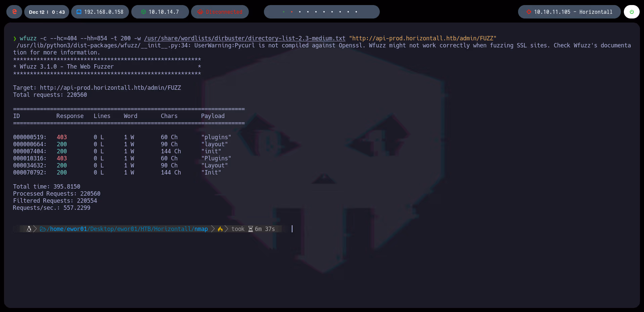Screen dimensions: 644x312
Task: Click the hourglass icon next to 6m 37s
Action: 250,229
